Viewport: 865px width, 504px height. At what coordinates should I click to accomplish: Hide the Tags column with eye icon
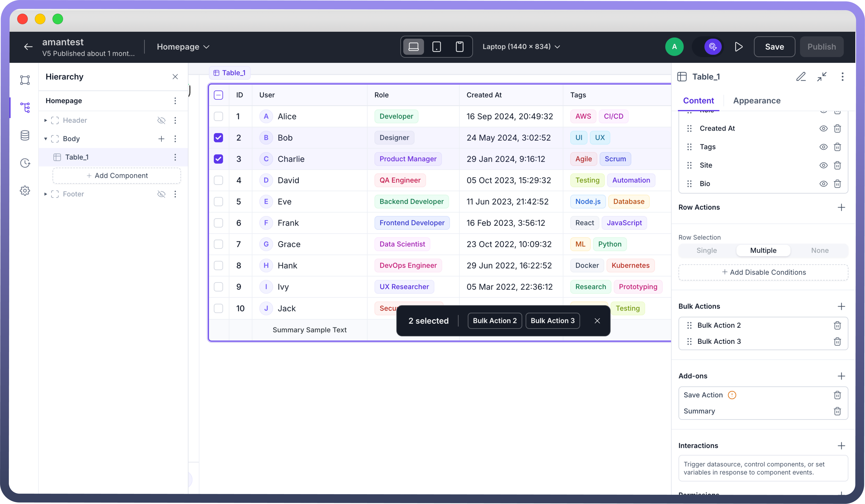click(x=823, y=147)
